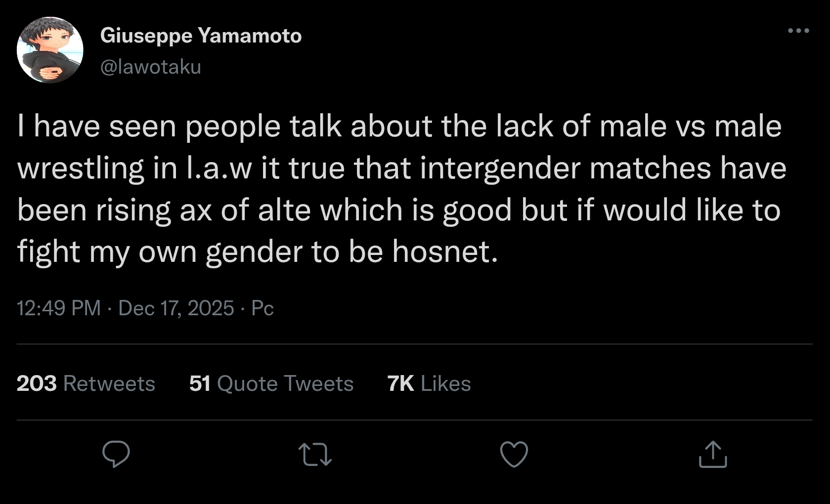Click the display name Giuseppe Yamamoto
Image resolution: width=830 pixels, height=504 pixels.
201,36
